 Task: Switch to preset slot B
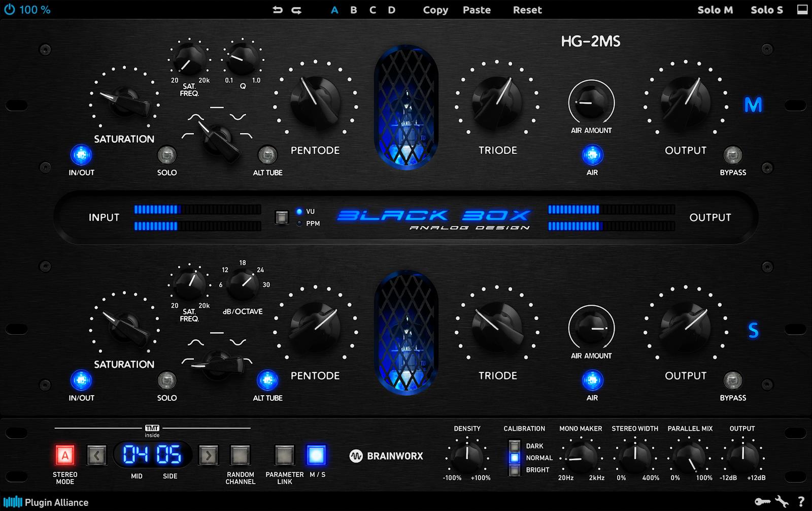coord(353,10)
